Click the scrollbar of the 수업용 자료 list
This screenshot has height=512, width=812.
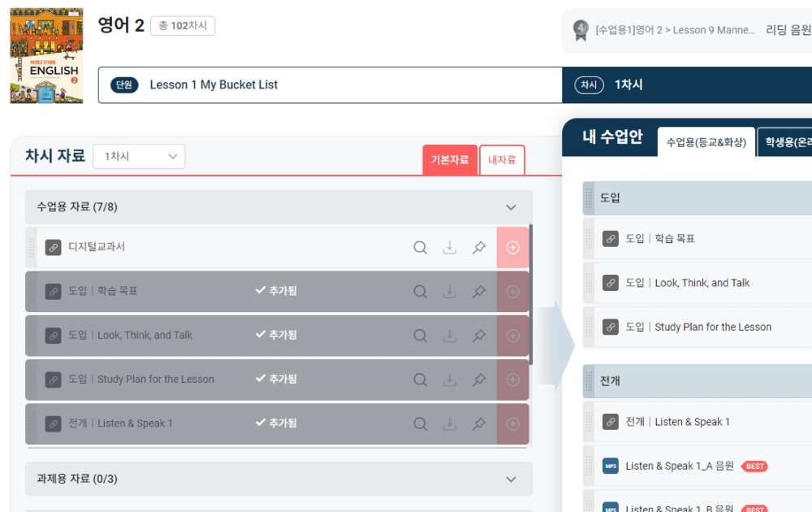click(x=531, y=294)
